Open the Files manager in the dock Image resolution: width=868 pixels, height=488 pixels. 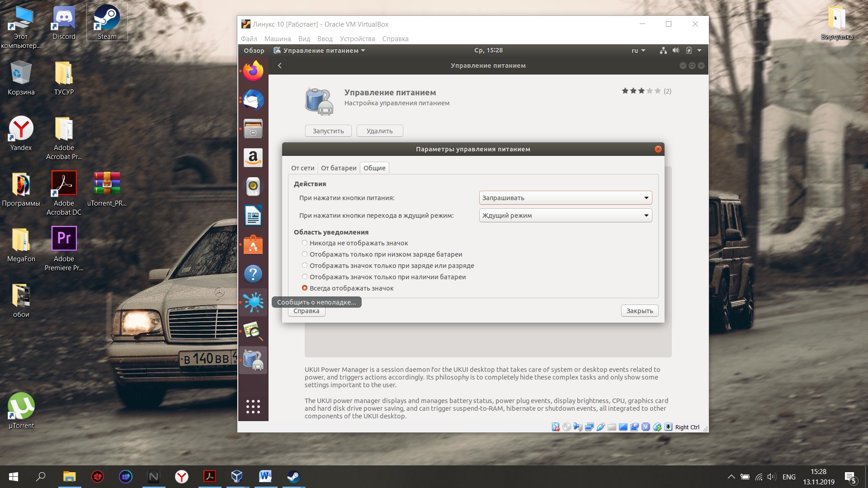[253, 129]
